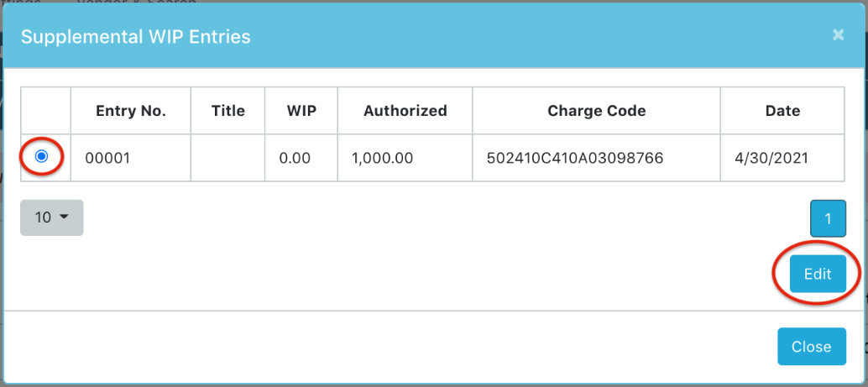Click charge code 502410C410A03098766
868x387 pixels.
pyautogui.click(x=575, y=159)
